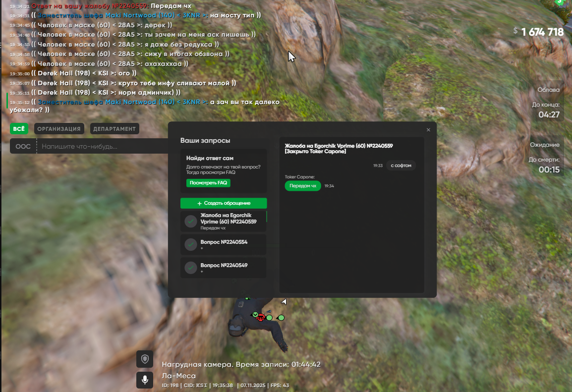Click the microphone icon in the HUD
572x392 pixels.
click(145, 380)
